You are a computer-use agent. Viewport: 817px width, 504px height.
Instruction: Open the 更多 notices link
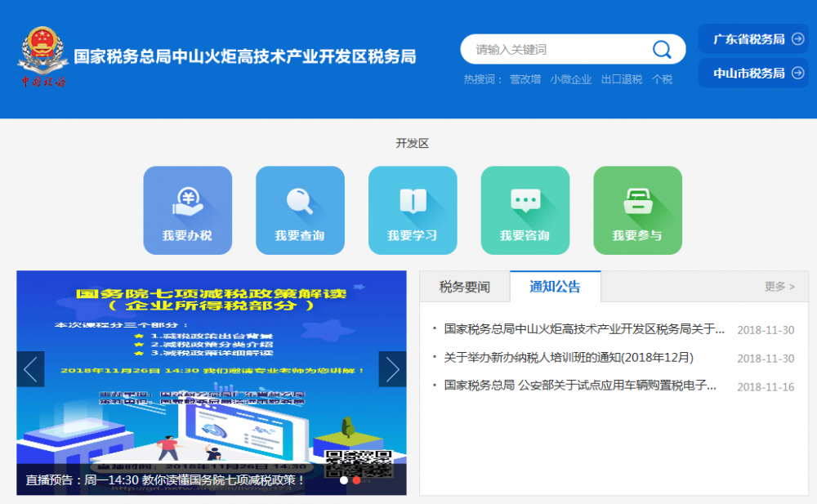[779, 287]
